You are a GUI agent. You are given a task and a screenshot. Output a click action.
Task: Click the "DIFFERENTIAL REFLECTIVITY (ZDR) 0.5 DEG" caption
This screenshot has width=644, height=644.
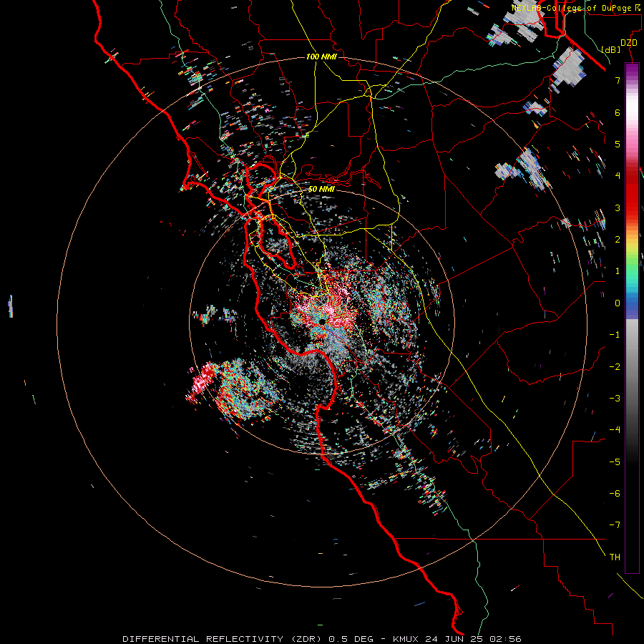click(x=248, y=639)
